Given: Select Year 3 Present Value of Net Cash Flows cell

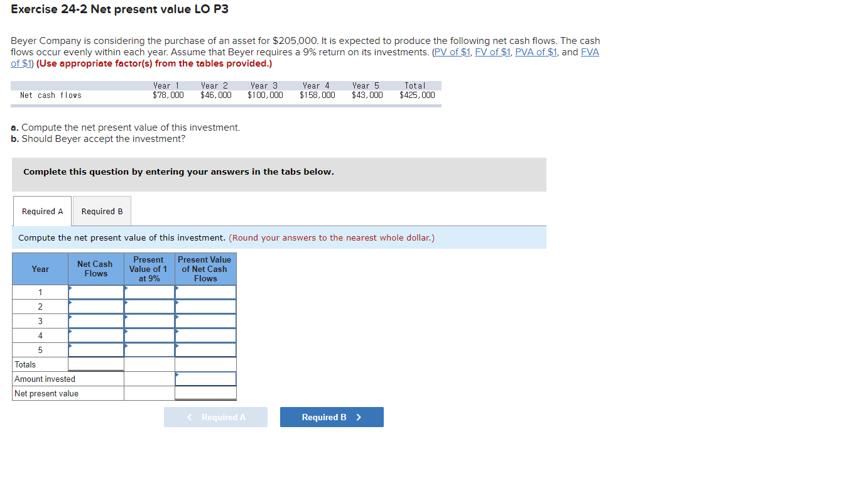Looking at the screenshot, I should click(205, 321).
